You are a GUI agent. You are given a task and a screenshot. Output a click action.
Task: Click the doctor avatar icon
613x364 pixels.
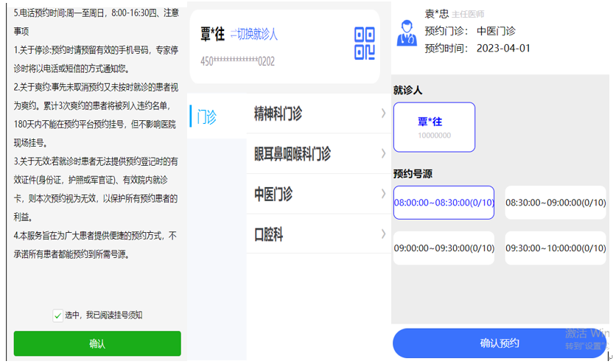point(407,33)
